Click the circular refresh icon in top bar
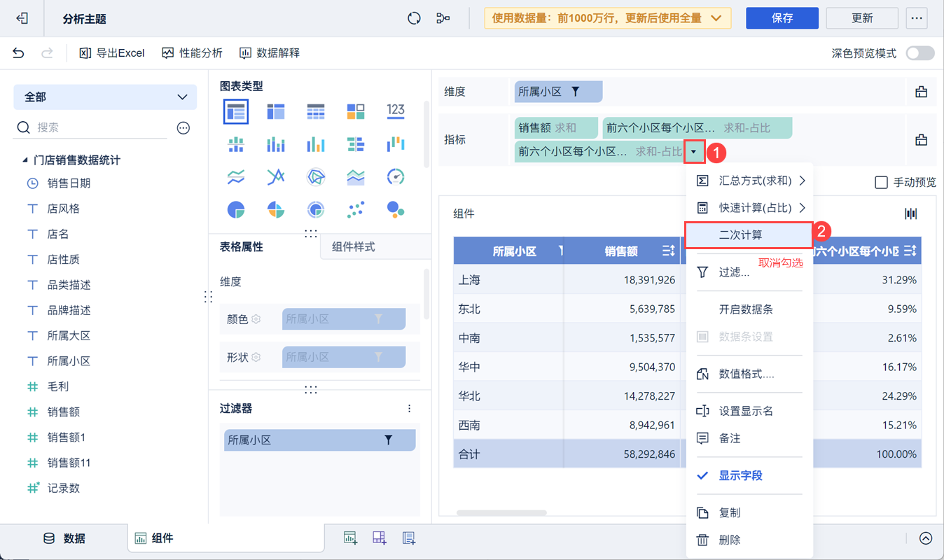 pos(414,19)
